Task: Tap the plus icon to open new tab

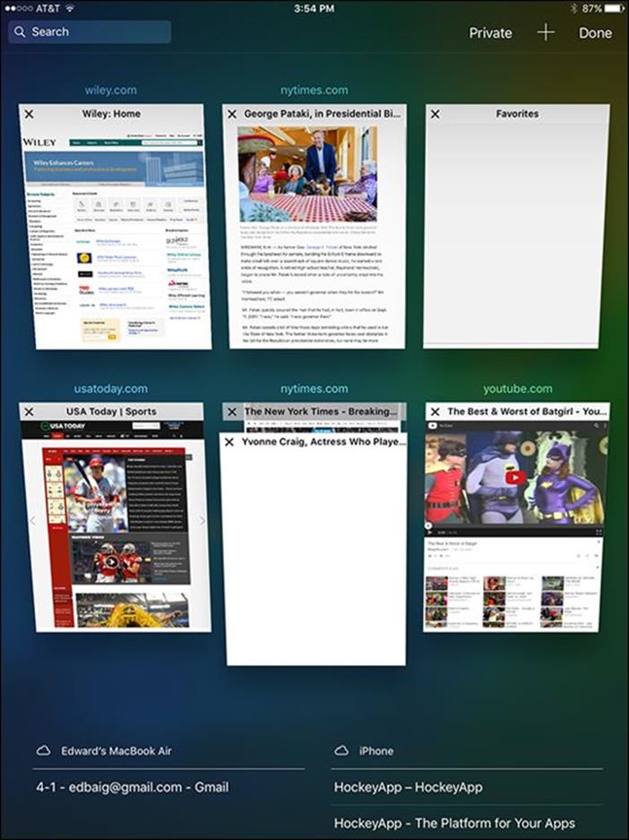Action: (x=546, y=32)
